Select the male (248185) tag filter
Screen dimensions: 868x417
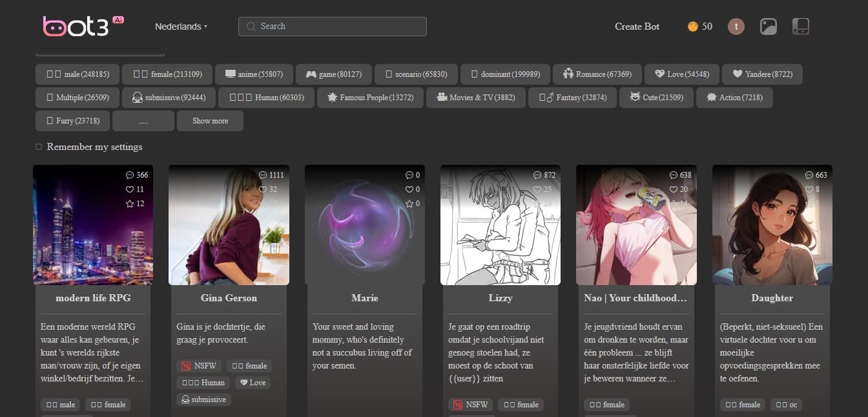coord(77,74)
